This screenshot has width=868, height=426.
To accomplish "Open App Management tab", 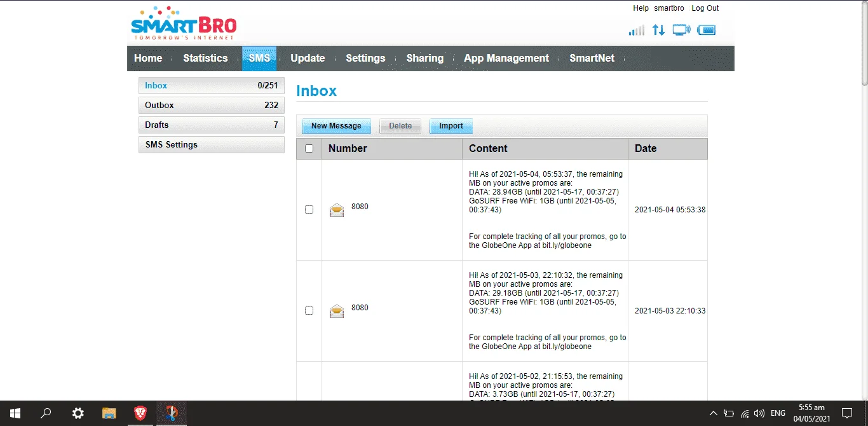I will pyautogui.click(x=506, y=58).
